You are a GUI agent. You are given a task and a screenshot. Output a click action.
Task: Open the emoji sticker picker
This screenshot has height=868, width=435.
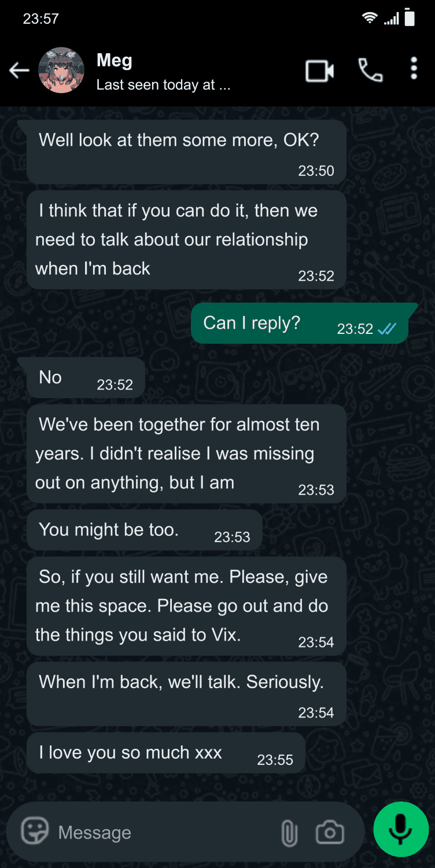click(35, 832)
